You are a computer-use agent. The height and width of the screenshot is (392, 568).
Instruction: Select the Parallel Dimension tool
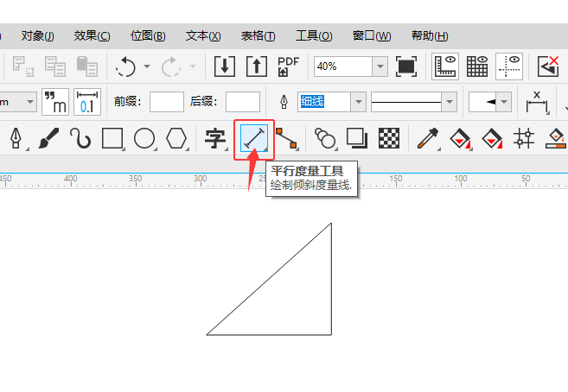pyautogui.click(x=254, y=138)
